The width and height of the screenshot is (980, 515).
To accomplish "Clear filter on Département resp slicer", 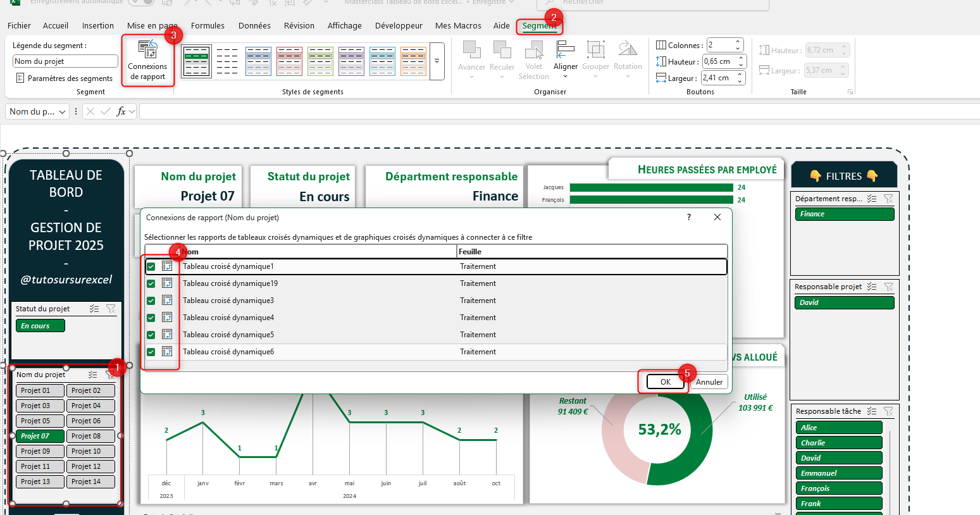I will click(x=888, y=199).
